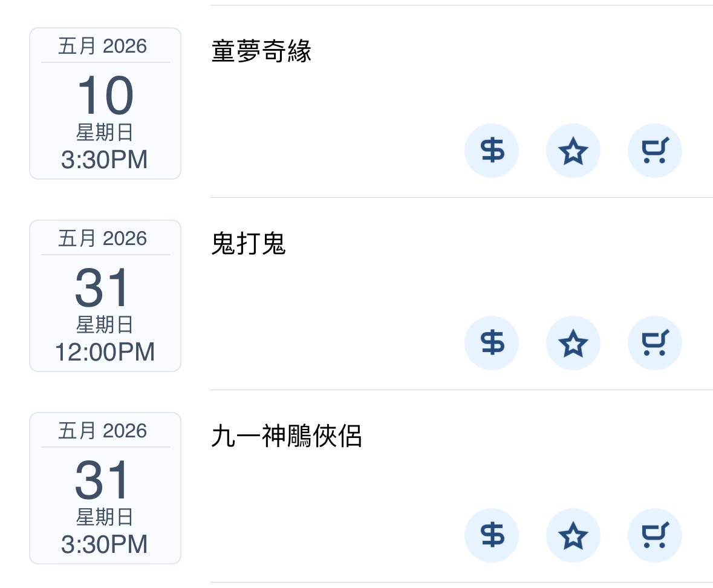Screen dimensions: 713x588
Task: Open the dollar price icon for 九一神鵰俠侶
Action: 492,535
